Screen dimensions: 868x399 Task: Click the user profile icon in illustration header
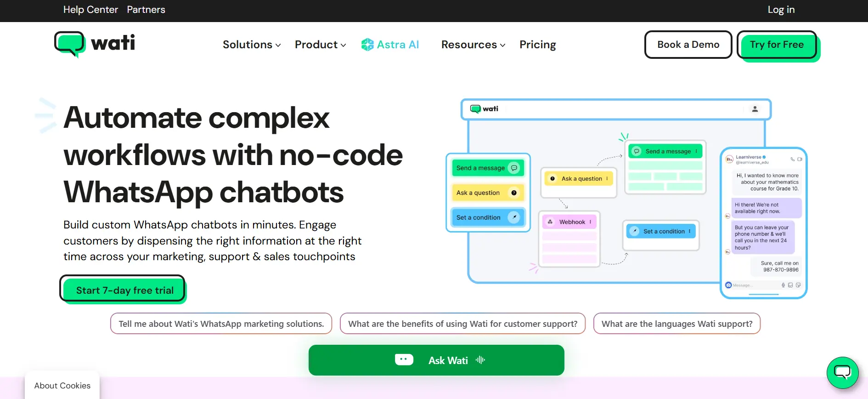pos(755,109)
